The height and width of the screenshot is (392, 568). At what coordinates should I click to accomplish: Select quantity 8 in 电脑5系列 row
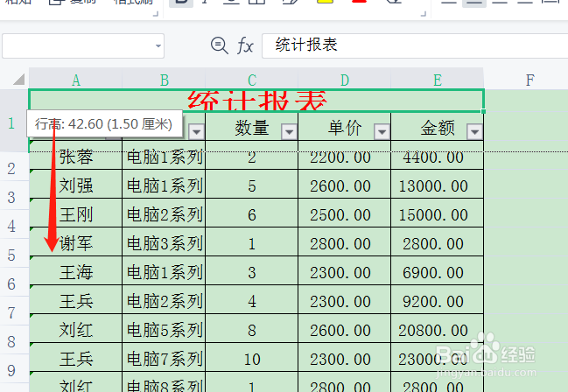pyautogui.click(x=252, y=330)
